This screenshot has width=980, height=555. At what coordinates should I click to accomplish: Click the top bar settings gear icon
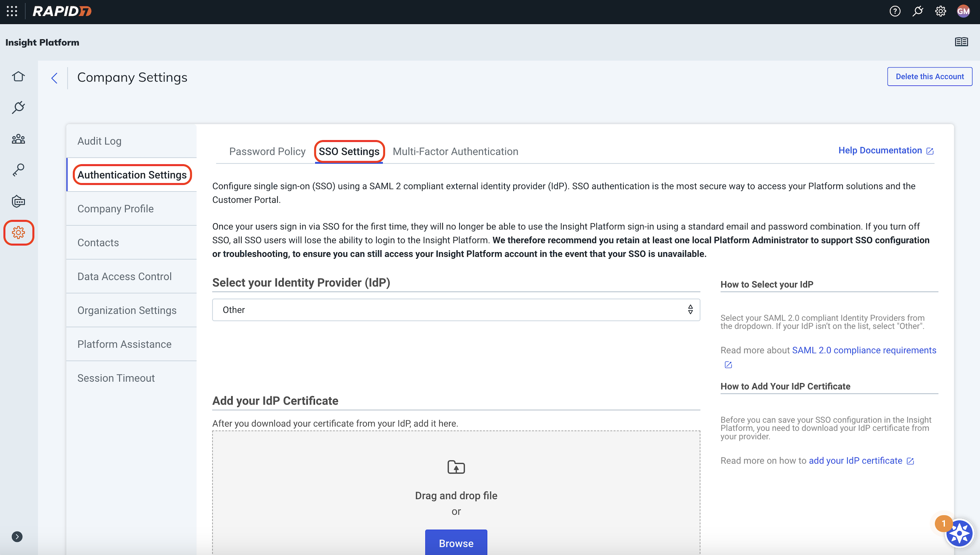click(x=941, y=11)
